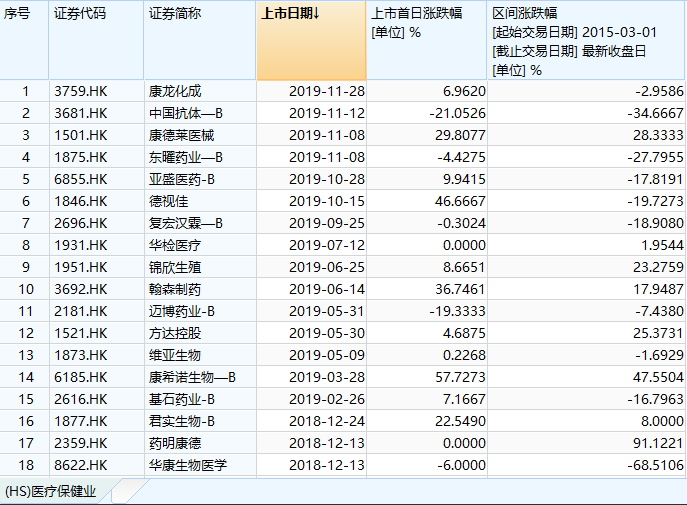Click the name 华检医疗
687x505 pixels.
175,245
